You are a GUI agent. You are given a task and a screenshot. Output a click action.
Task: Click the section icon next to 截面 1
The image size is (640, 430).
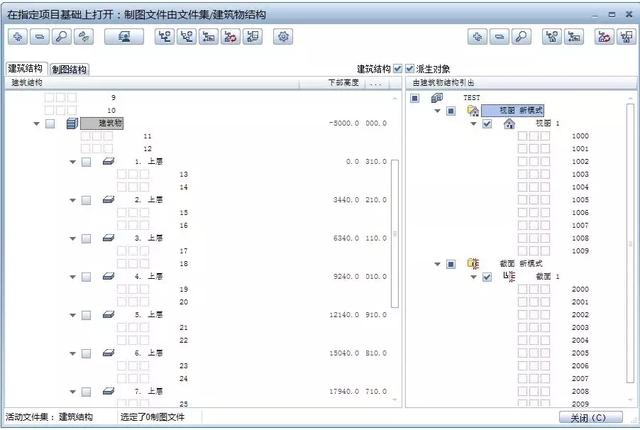pos(509,277)
